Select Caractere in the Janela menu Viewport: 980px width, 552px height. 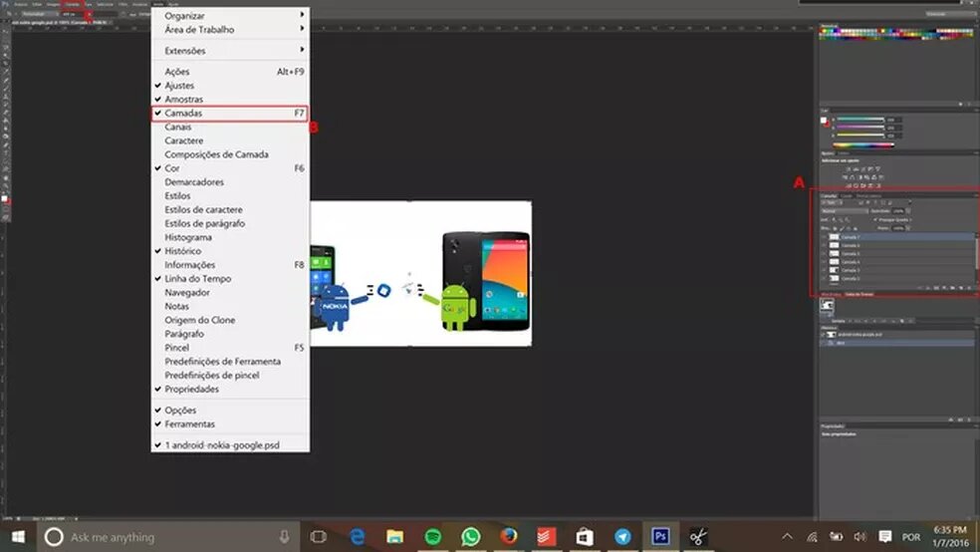(x=230, y=140)
